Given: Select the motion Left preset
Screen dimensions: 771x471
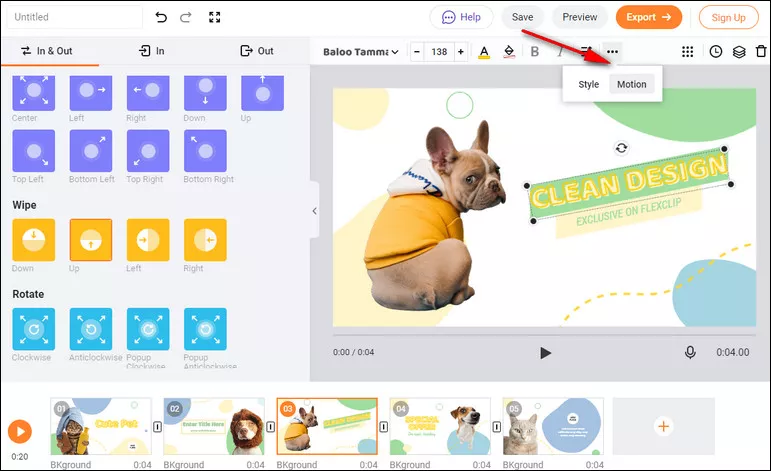Looking at the screenshot, I should tap(91, 92).
